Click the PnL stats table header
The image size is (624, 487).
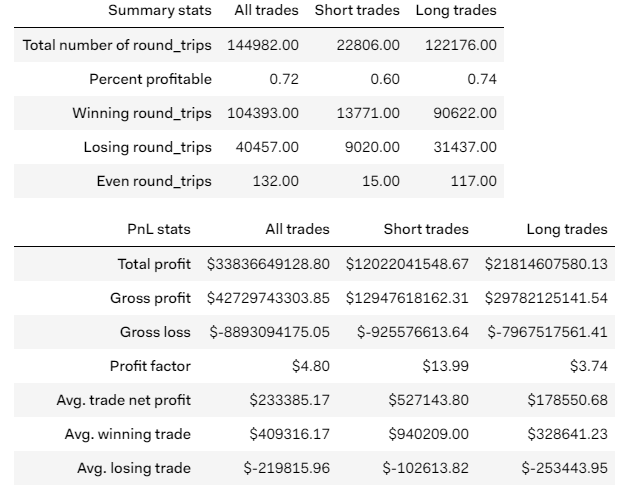[160, 229]
